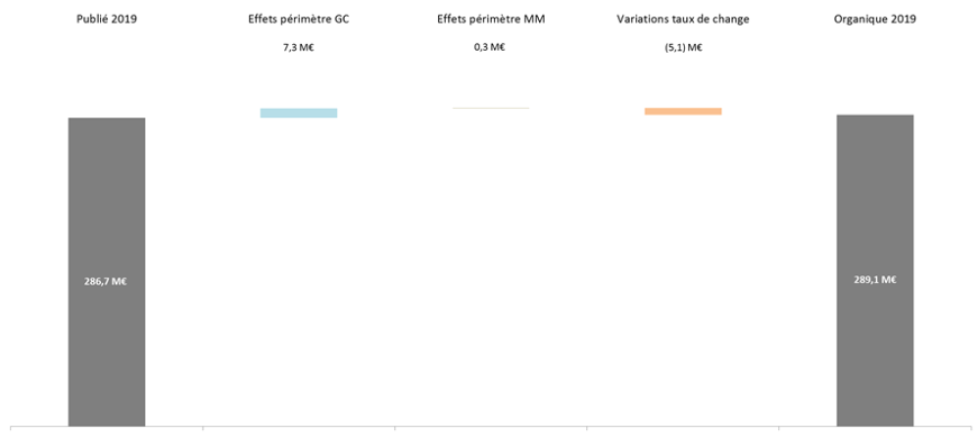Click the Effets périmètre MM heading
Screen dimensions: 980x433
(491, 19)
